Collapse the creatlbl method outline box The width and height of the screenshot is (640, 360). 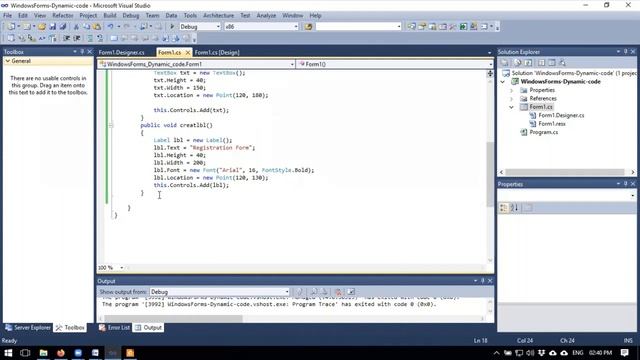[111, 125]
